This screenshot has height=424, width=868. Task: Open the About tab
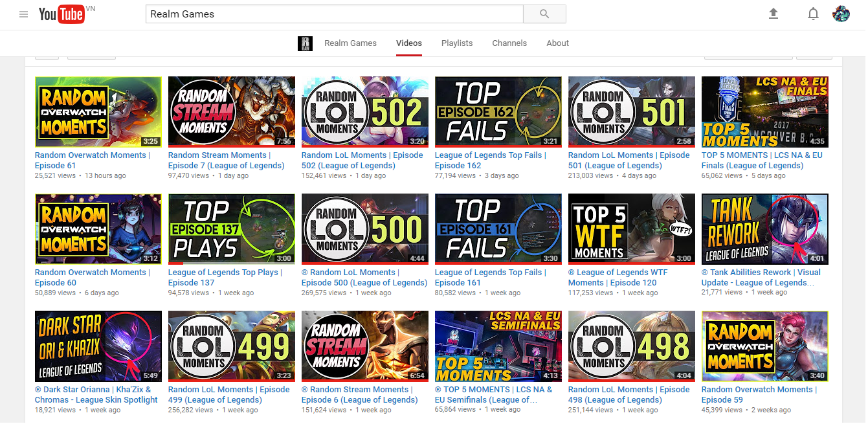pos(557,43)
